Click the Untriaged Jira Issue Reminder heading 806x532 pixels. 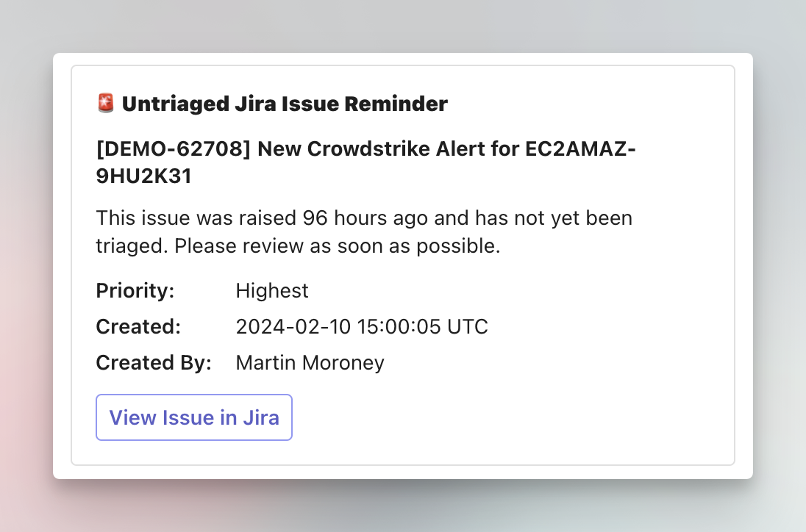[x=285, y=104]
